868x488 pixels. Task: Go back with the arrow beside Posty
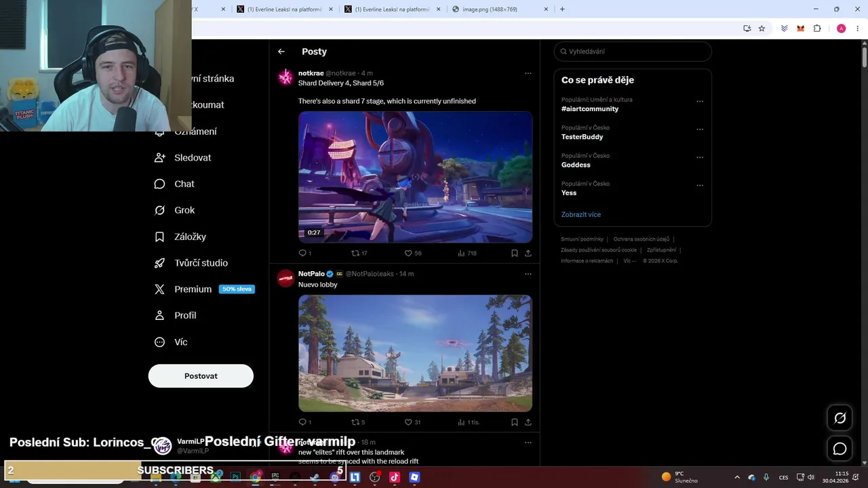pyautogui.click(x=281, y=52)
